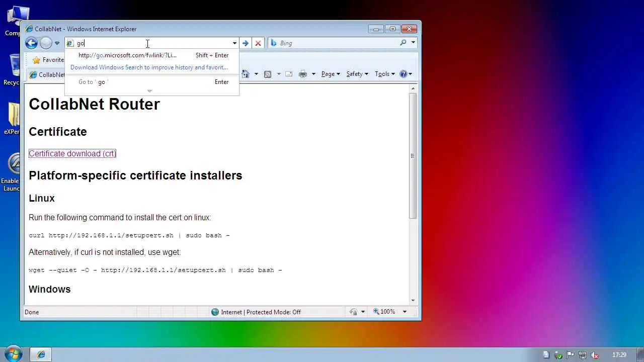Click the Home toolbar icon
The image size is (644, 362).
(x=246, y=74)
